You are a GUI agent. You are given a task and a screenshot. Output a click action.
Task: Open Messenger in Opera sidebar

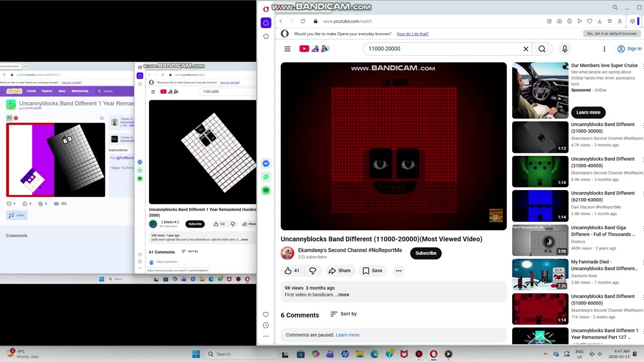tap(266, 163)
